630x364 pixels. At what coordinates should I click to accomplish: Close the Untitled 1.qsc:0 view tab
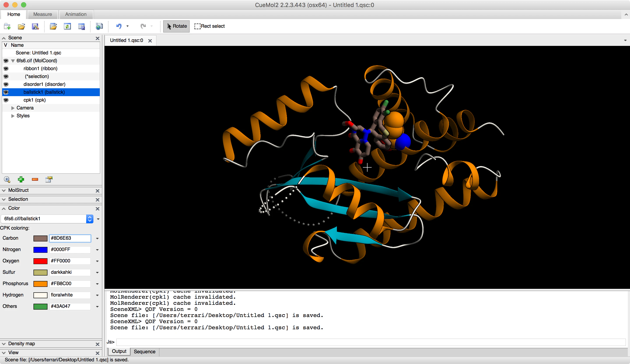[x=150, y=41]
